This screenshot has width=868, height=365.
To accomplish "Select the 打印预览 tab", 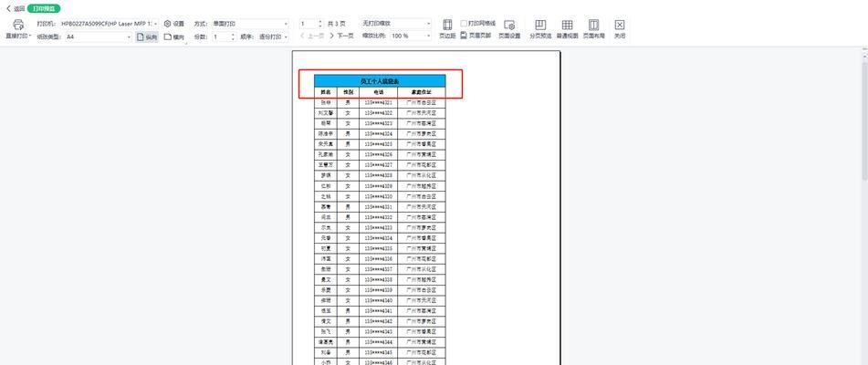I will point(44,9).
